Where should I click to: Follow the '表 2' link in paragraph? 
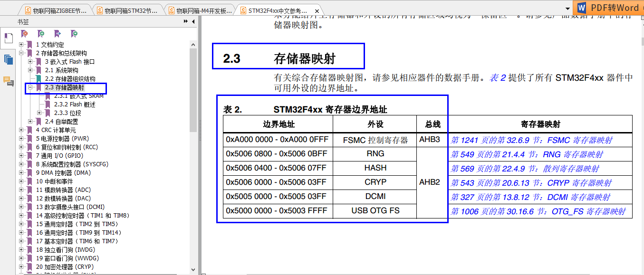pos(498,78)
